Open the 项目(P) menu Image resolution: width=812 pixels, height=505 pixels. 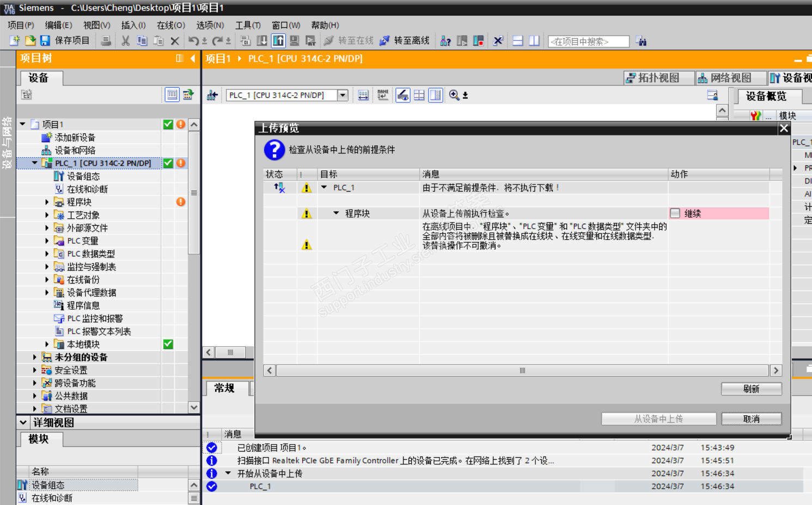21,25
